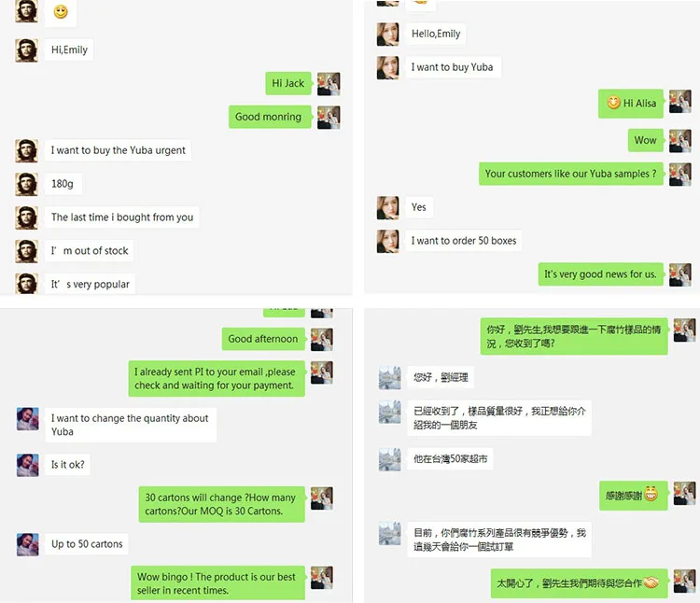Screen dimensions: 700x603
Task: Click Jack's avatar beside 'Hi,Emily'
Action: (x=26, y=50)
